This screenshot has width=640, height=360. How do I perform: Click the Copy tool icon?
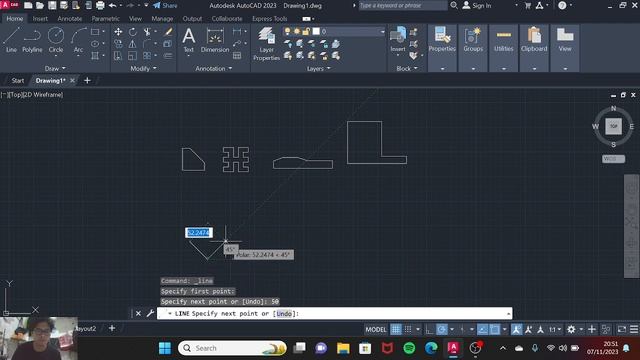point(118,44)
